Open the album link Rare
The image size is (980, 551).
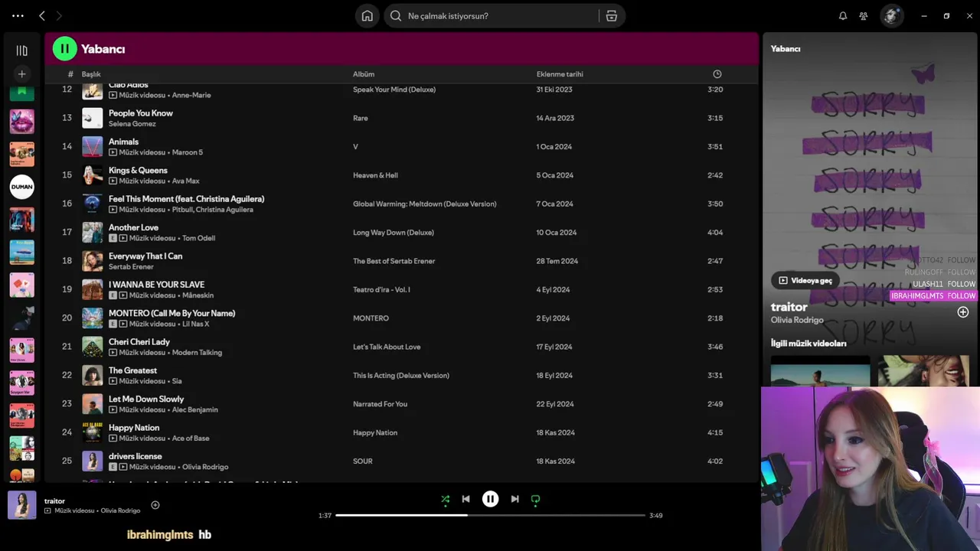[361, 118]
